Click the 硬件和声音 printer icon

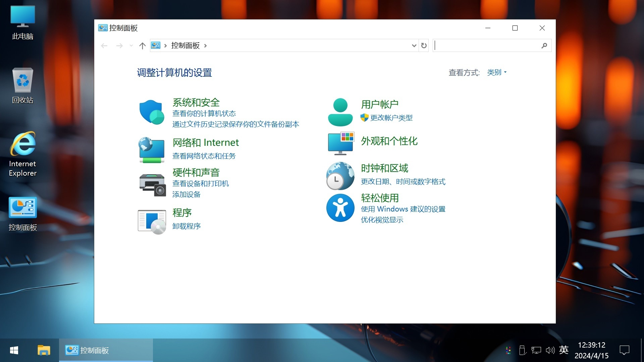pos(152,185)
